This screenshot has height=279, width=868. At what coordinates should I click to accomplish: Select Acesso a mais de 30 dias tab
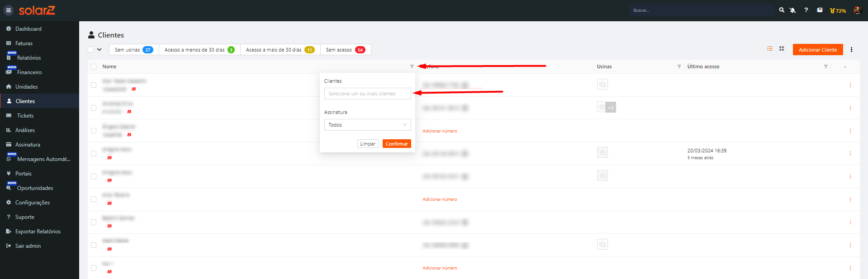click(x=280, y=50)
